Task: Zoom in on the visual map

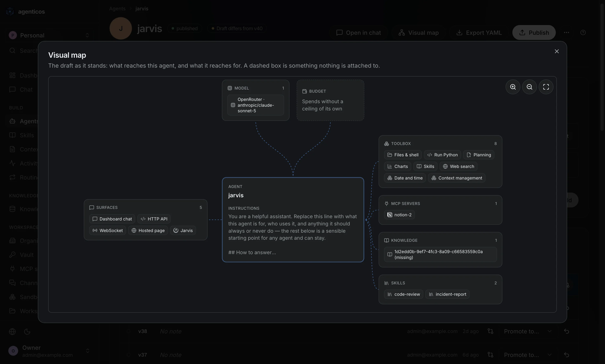Action: point(513,87)
